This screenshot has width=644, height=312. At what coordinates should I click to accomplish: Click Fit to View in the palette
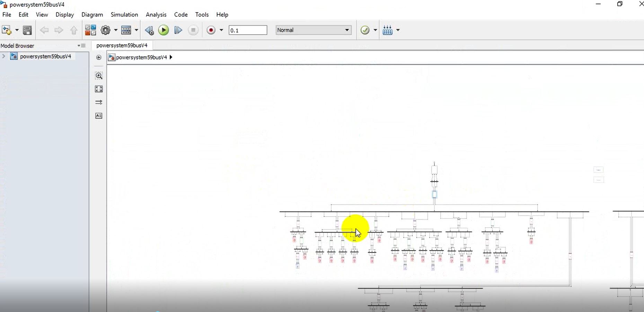[99, 89]
